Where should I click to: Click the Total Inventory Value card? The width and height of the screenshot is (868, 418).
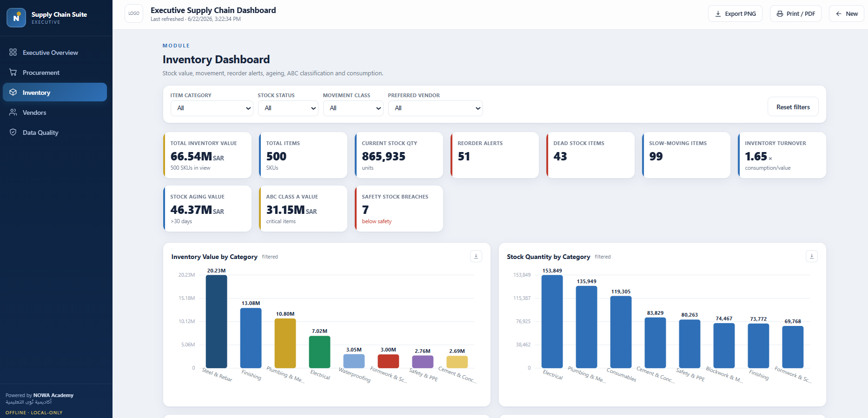(x=207, y=155)
